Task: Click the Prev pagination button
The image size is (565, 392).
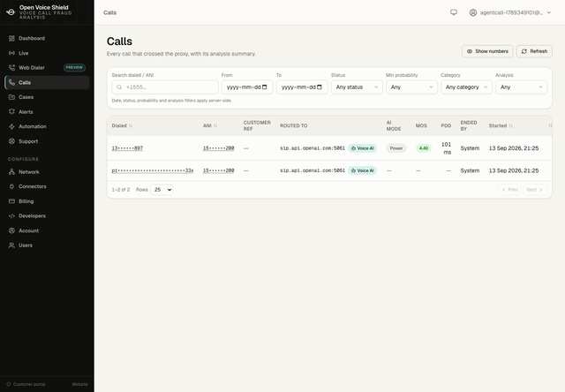Action: click(509, 190)
